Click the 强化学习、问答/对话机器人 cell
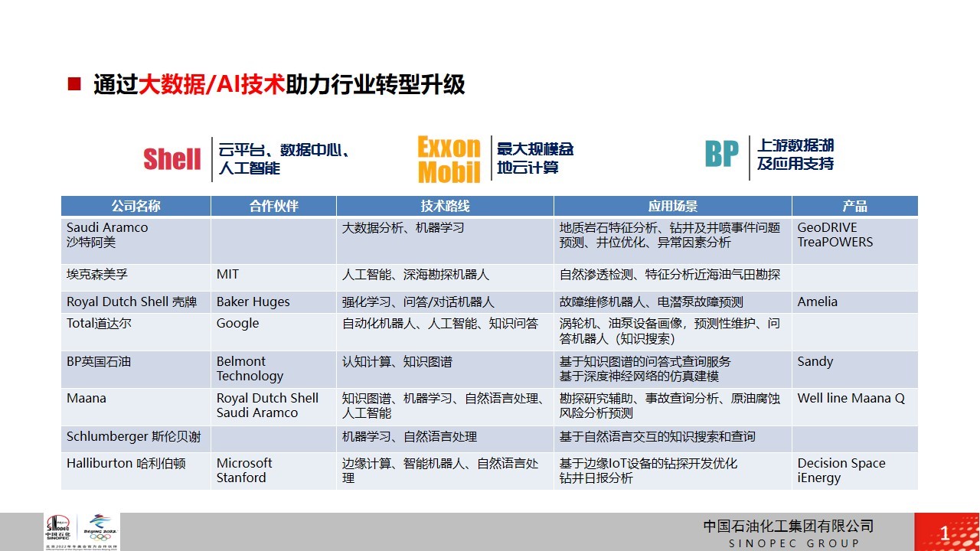The image size is (980, 551). pyautogui.click(x=445, y=302)
